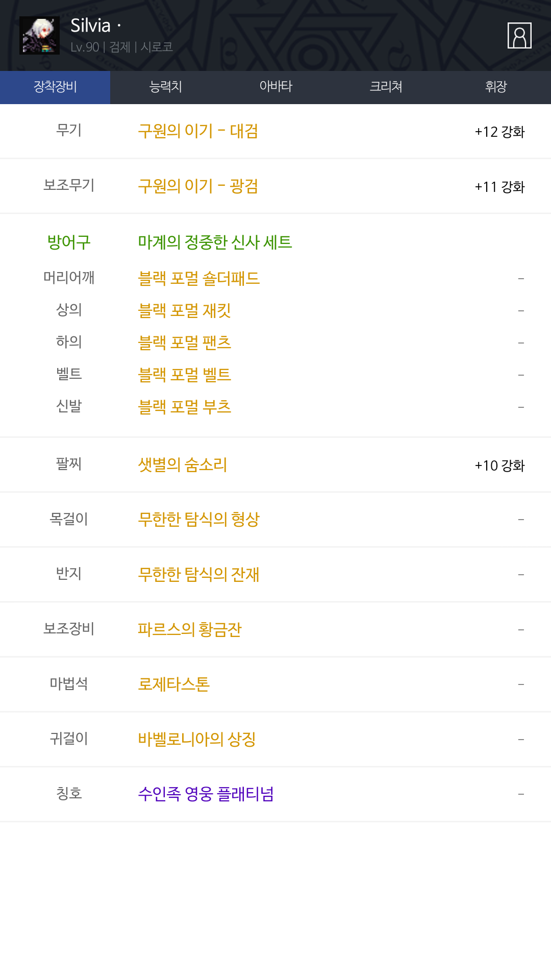Select the 크리쳐 tab
This screenshot has height=980, width=551.
pos(386,87)
